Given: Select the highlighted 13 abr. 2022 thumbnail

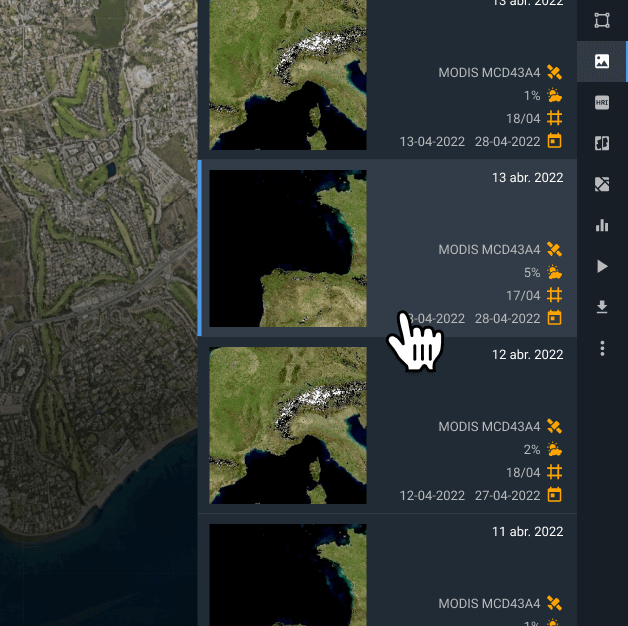Looking at the screenshot, I should pyautogui.click(x=288, y=248).
